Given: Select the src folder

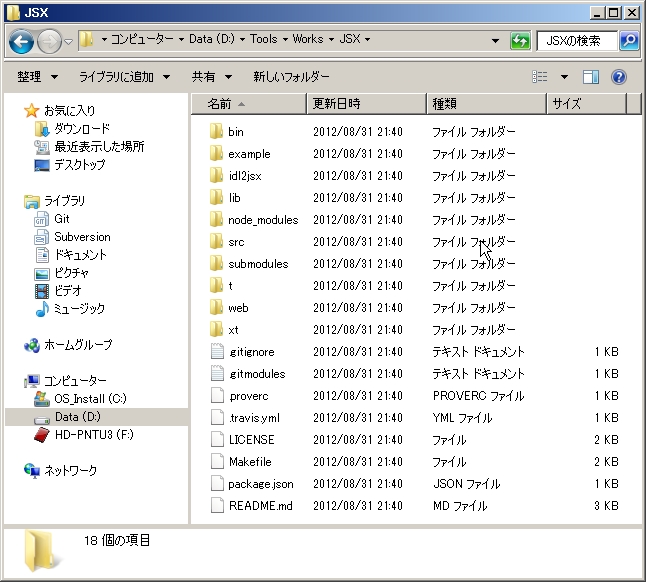Looking at the screenshot, I should (x=236, y=242).
